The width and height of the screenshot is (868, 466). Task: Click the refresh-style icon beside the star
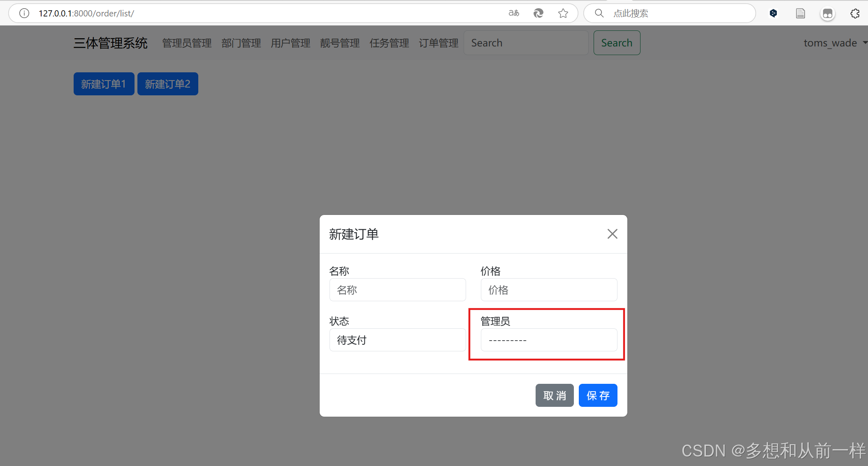tap(538, 13)
